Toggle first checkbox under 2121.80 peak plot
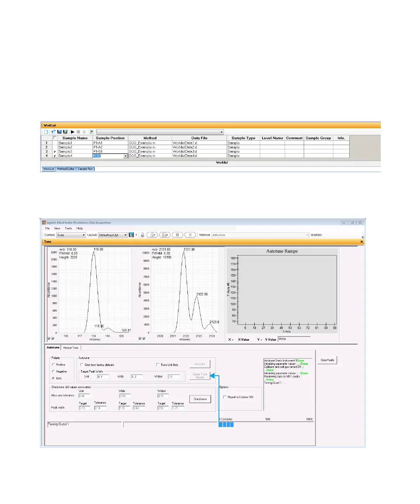The height and width of the screenshot is (504, 420). tap(140, 339)
